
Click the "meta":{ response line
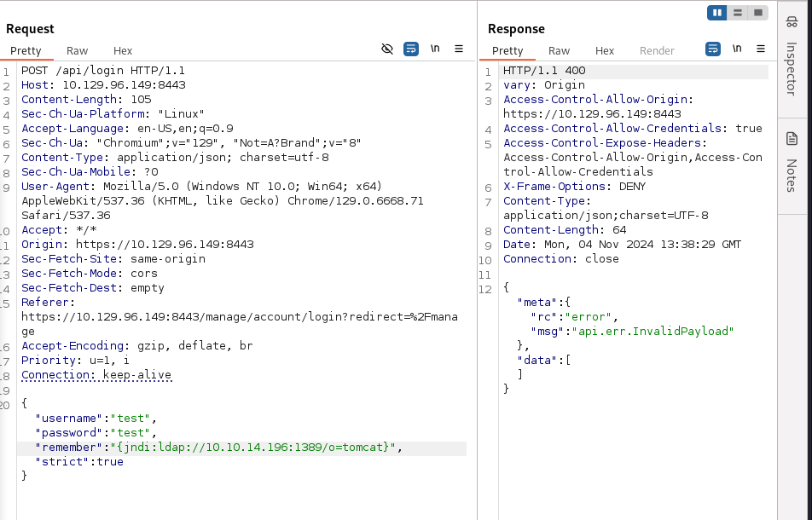click(544, 302)
